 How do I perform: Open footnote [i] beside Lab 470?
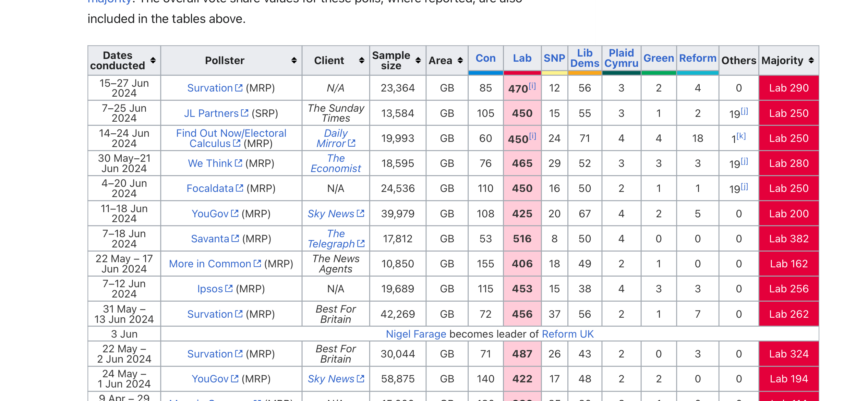(532, 86)
